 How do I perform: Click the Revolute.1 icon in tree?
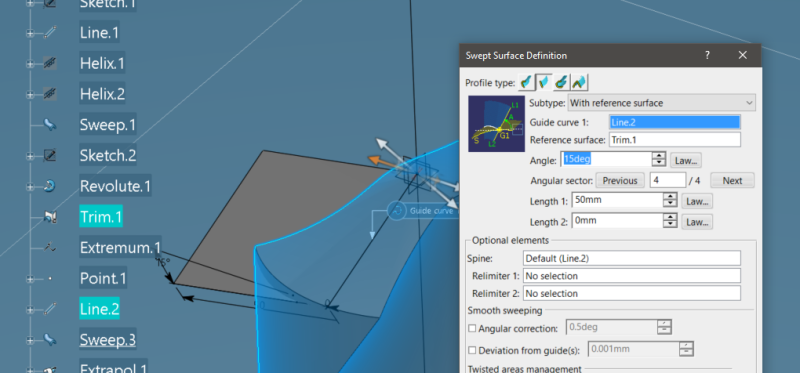49,186
